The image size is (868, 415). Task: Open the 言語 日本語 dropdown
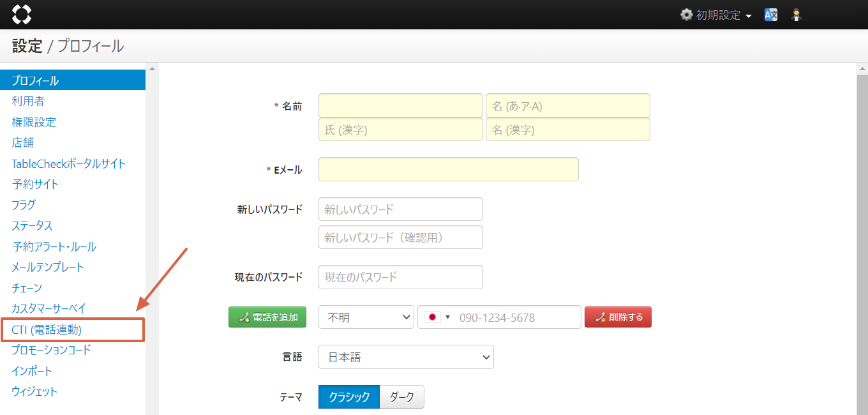click(x=406, y=357)
